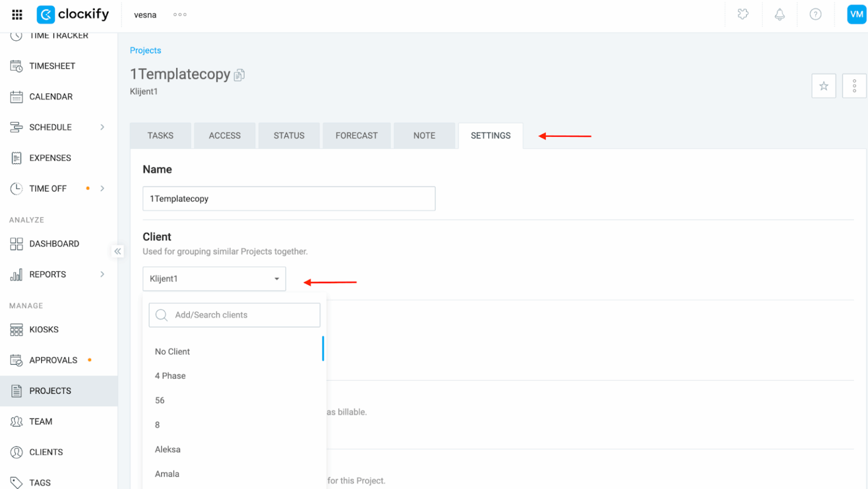The width and height of the screenshot is (868, 489).
Task: Click the Add/Search clients field
Action: (235, 315)
